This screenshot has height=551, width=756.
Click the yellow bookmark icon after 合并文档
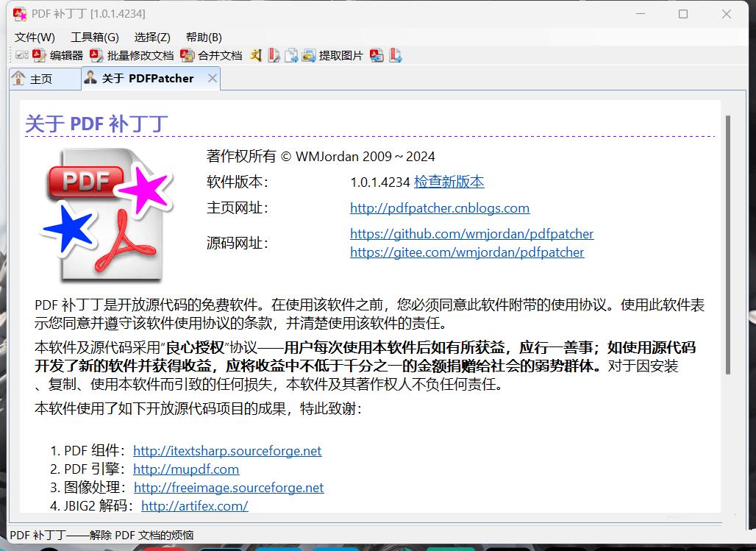tap(255, 55)
